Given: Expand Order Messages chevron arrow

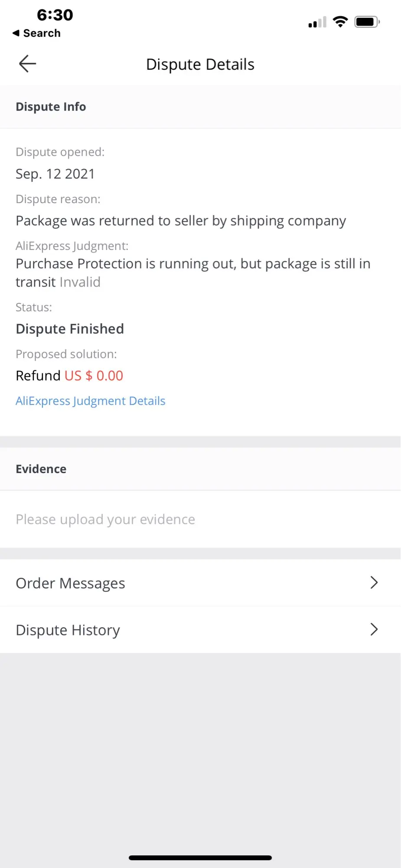Looking at the screenshot, I should pos(374,582).
